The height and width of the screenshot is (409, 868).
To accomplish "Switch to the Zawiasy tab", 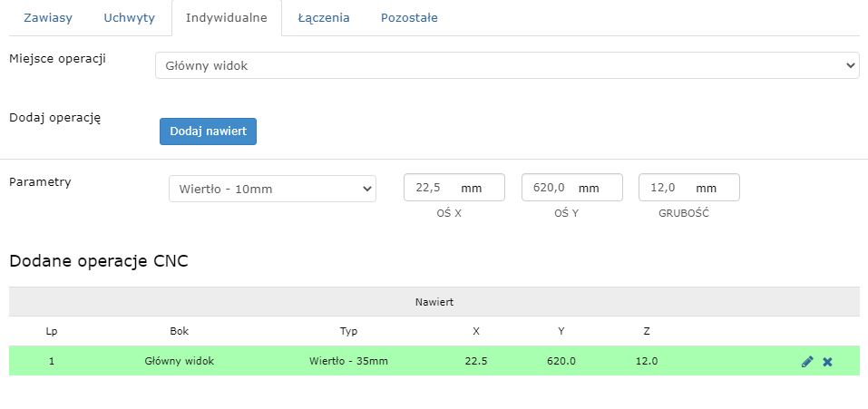I will 48,18.
